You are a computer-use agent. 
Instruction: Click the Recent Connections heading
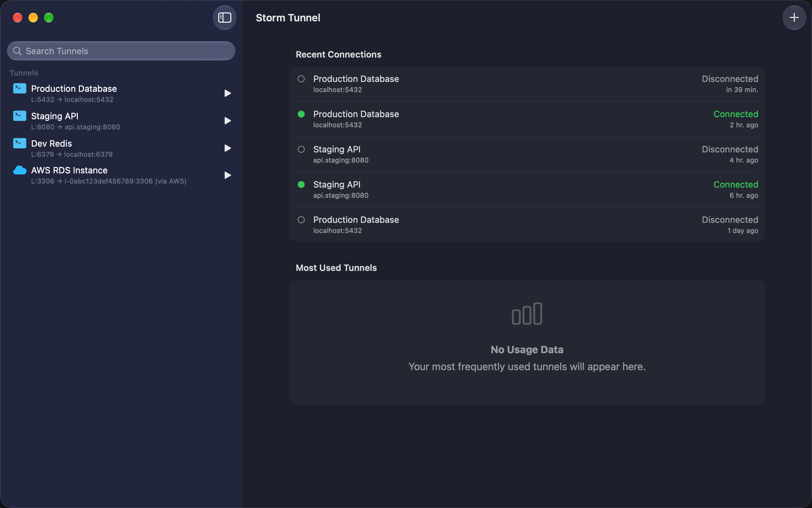[338, 55]
